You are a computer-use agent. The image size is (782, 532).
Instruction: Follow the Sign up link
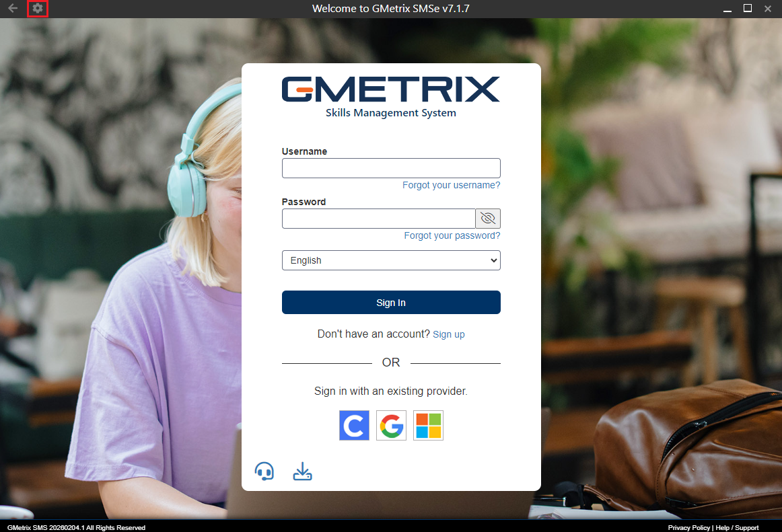tap(449, 334)
